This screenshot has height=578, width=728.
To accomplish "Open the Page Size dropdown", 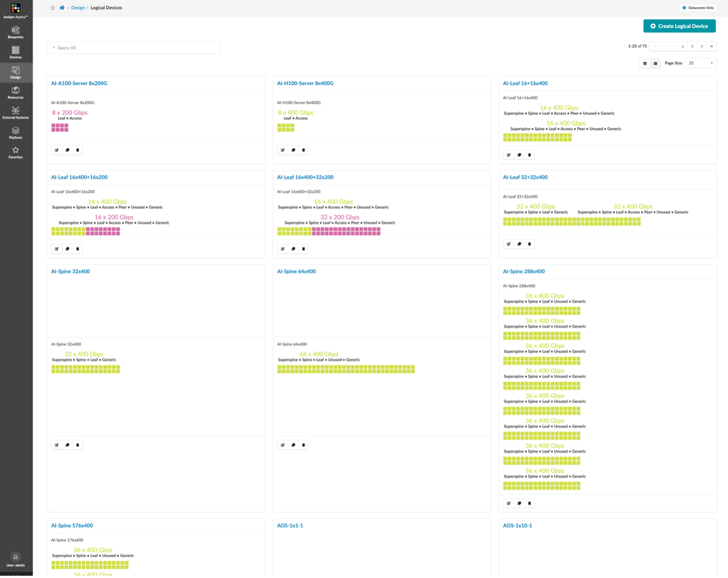I will [x=701, y=63].
